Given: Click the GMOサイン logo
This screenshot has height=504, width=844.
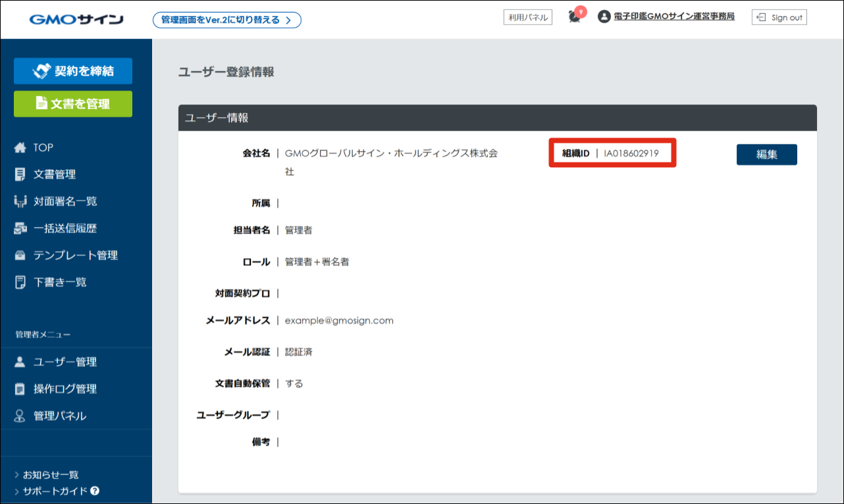Looking at the screenshot, I should pyautogui.click(x=76, y=19).
